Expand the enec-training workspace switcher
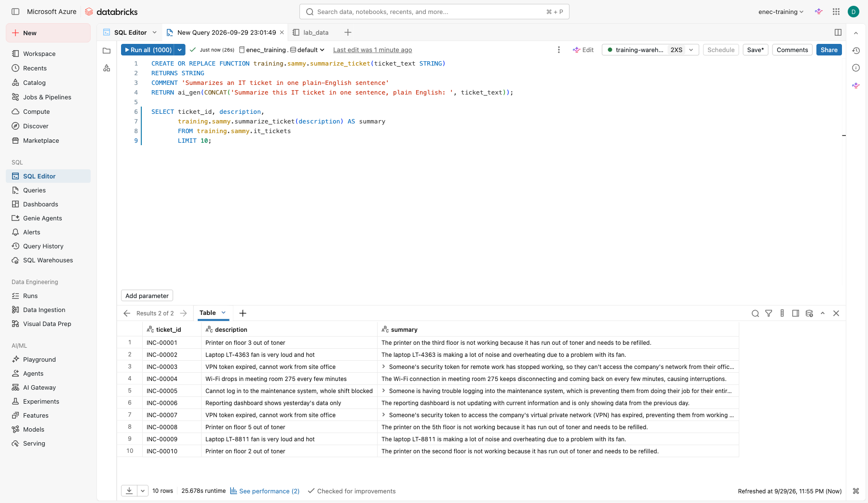This screenshot has height=503, width=868. coord(781,12)
